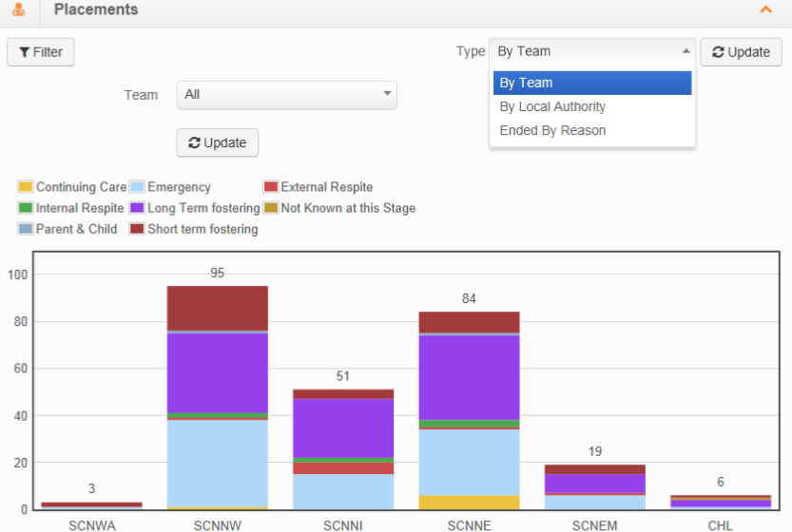The height and width of the screenshot is (532, 792).
Task: Click the SCNNI axis label
Action: coord(343,525)
